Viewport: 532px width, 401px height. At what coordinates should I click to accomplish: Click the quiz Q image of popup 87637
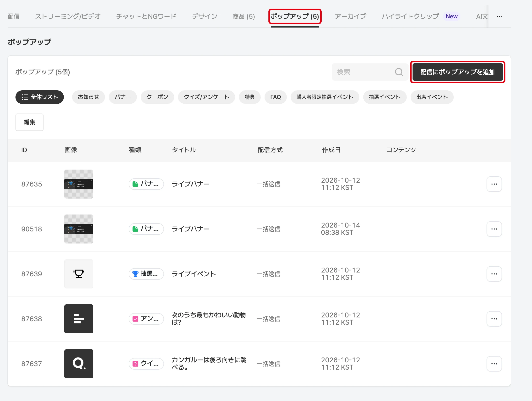[79, 364]
